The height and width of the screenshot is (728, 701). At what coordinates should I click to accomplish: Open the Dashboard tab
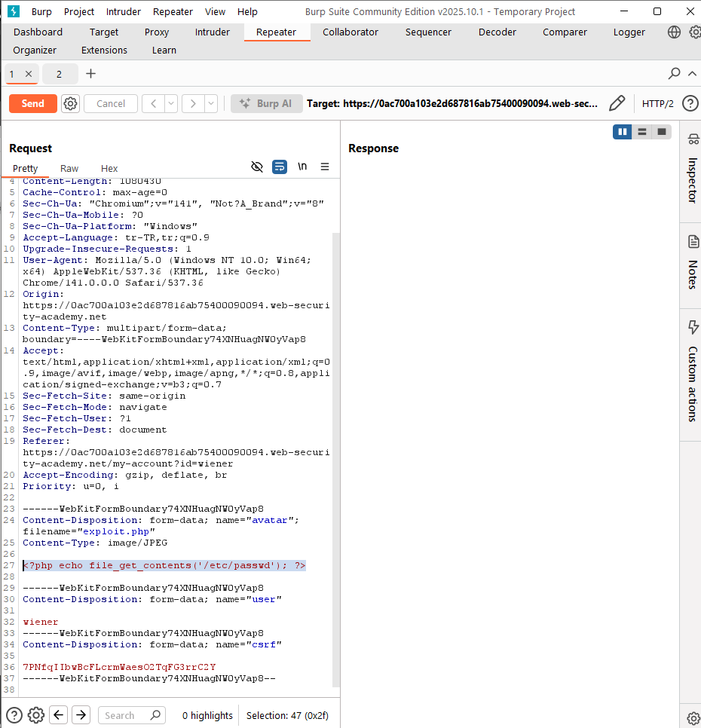38,32
